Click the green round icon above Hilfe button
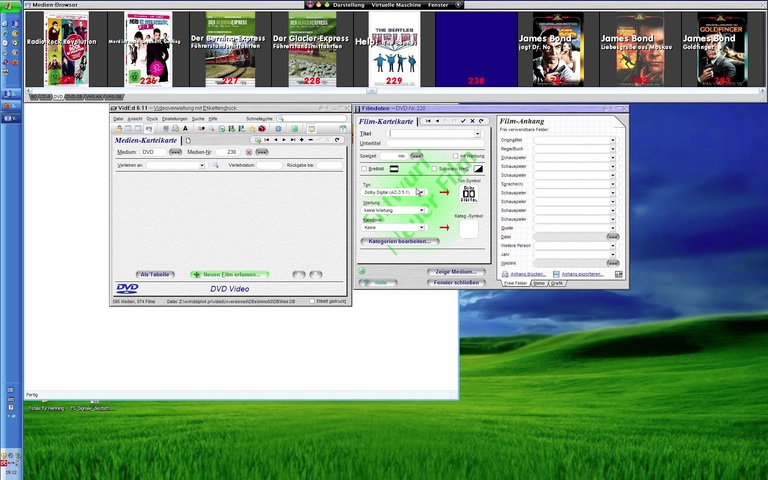 pos(362,271)
